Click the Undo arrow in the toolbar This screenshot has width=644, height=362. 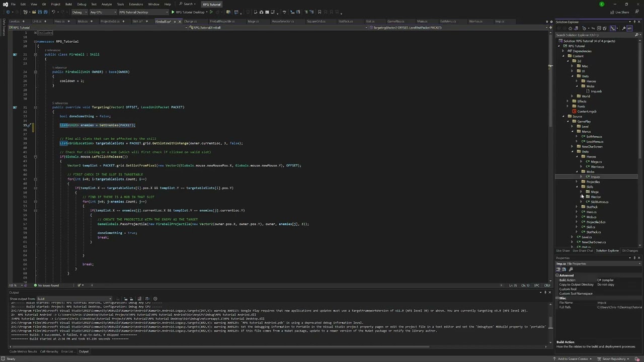(x=53, y=12)
